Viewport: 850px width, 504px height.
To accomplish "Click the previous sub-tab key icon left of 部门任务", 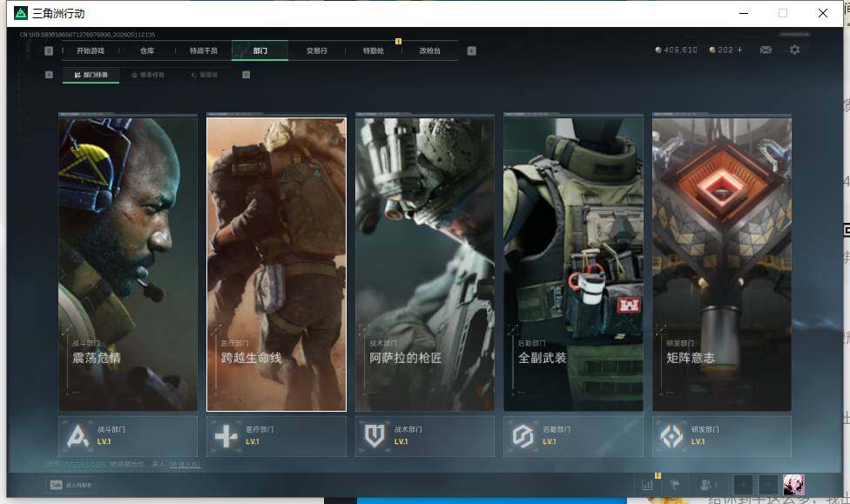I will (49, 75).
